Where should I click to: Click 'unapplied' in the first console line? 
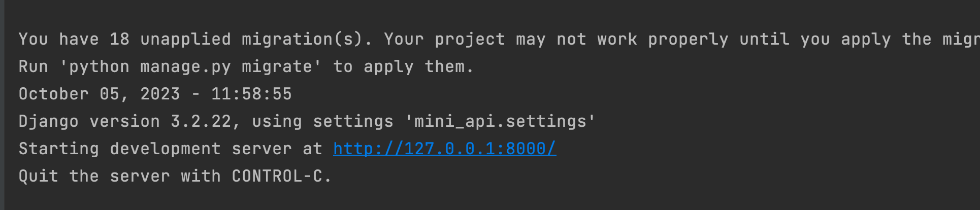pos(185,39)
